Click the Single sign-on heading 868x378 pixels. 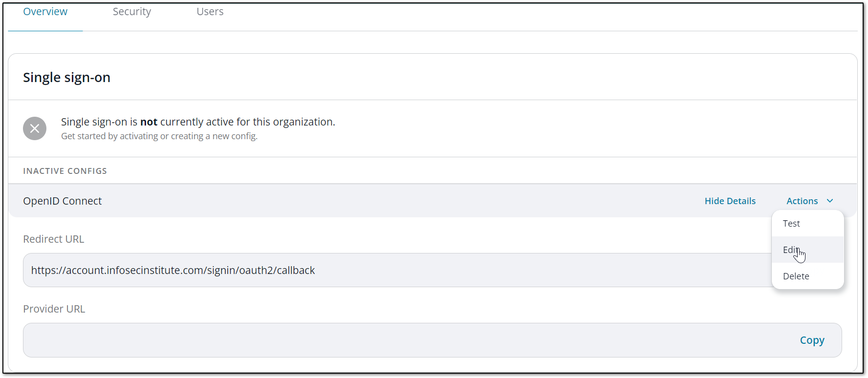[x=66, y=77]
